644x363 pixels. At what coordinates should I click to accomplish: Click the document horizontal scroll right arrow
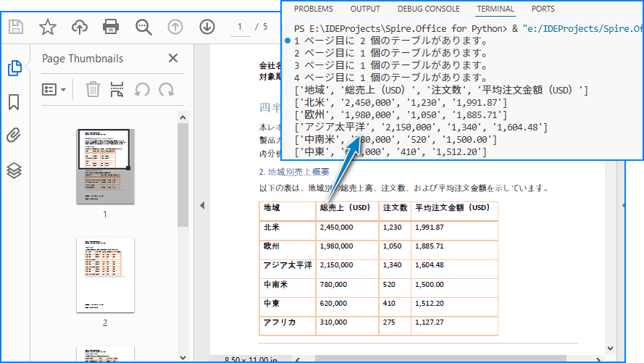pyautogui.click(x=598, y=359)
